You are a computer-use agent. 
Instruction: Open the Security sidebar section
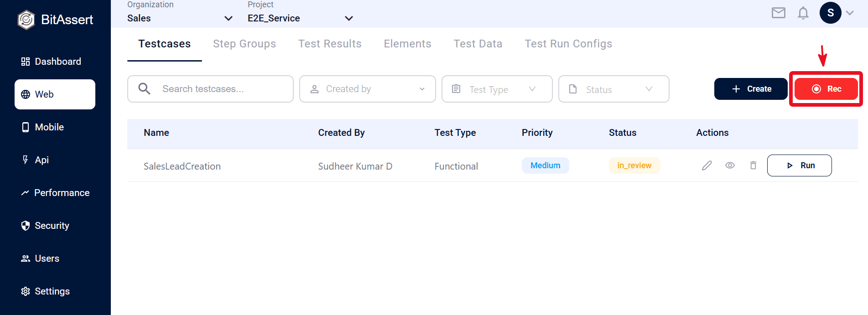[x=55, y=226]
